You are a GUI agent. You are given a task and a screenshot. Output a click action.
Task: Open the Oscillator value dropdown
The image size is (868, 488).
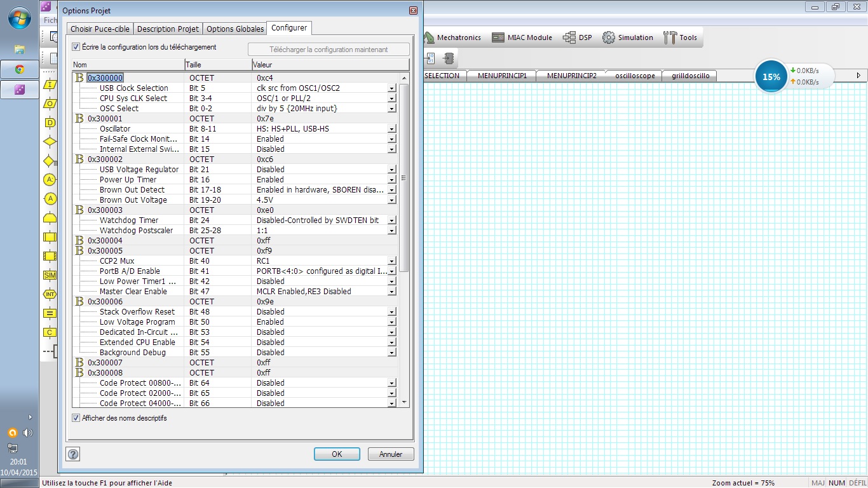tap(391, 129)
